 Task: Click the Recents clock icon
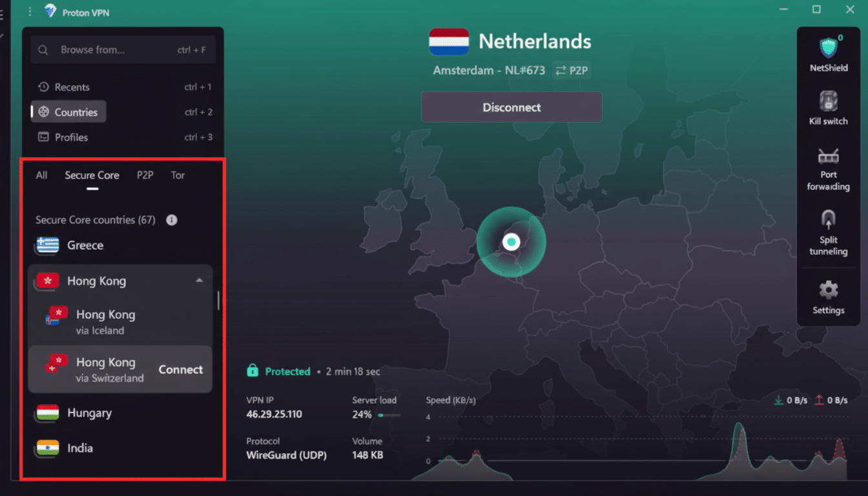[43, 87]
